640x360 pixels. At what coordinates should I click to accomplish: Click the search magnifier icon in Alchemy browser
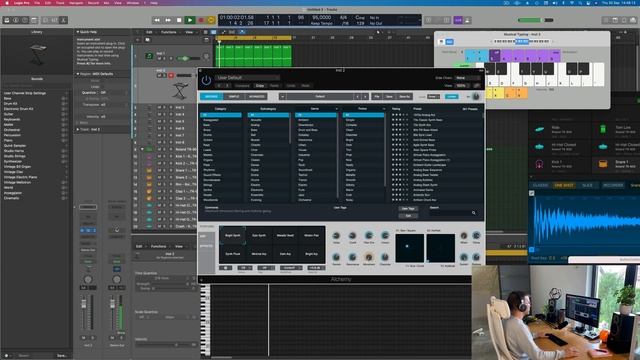(x=473, y=213)
